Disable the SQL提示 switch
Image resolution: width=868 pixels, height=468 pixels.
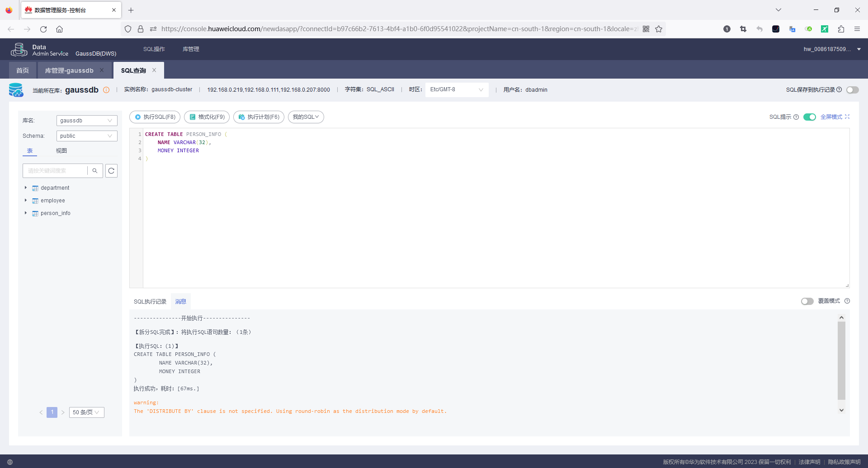pos(810,117)
